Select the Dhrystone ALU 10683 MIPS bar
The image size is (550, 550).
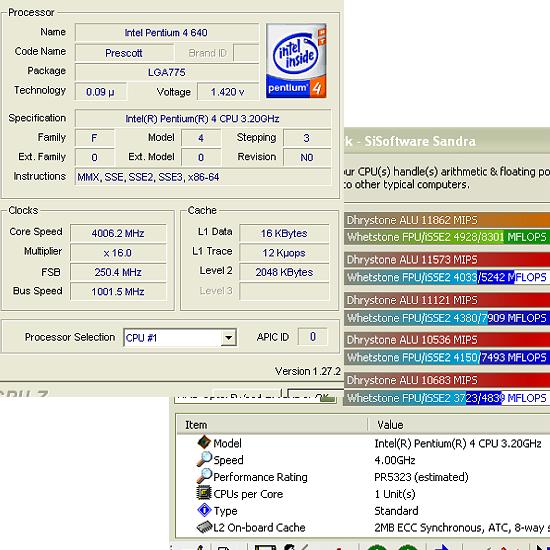447,380
